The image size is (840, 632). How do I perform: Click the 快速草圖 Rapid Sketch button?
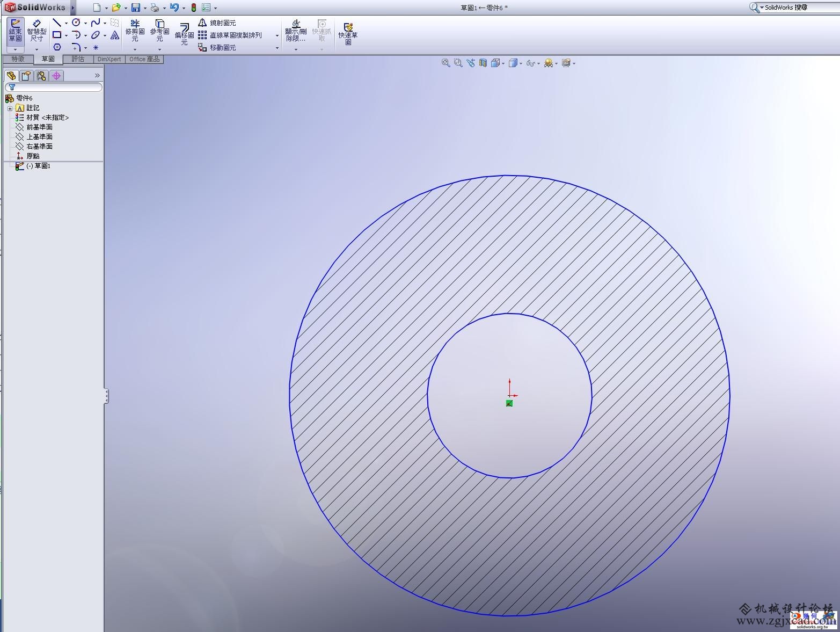pos(348,34)
